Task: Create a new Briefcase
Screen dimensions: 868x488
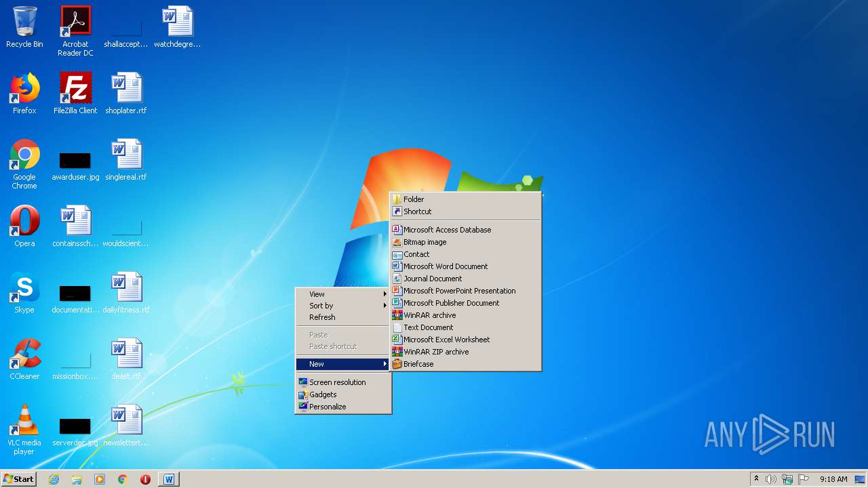Action: pos(465,364)
